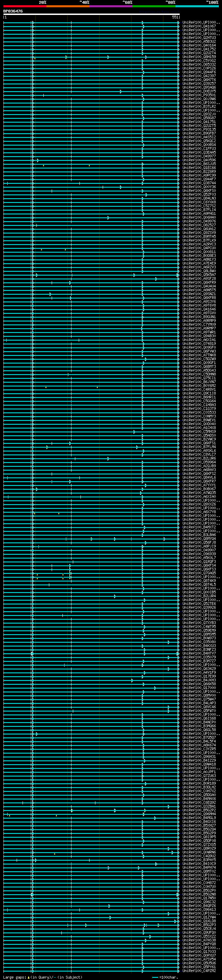Screen dimensions: 222x980
Task: Select hit UniRef100_C8VLC7
Action: (x=199, y=455)
